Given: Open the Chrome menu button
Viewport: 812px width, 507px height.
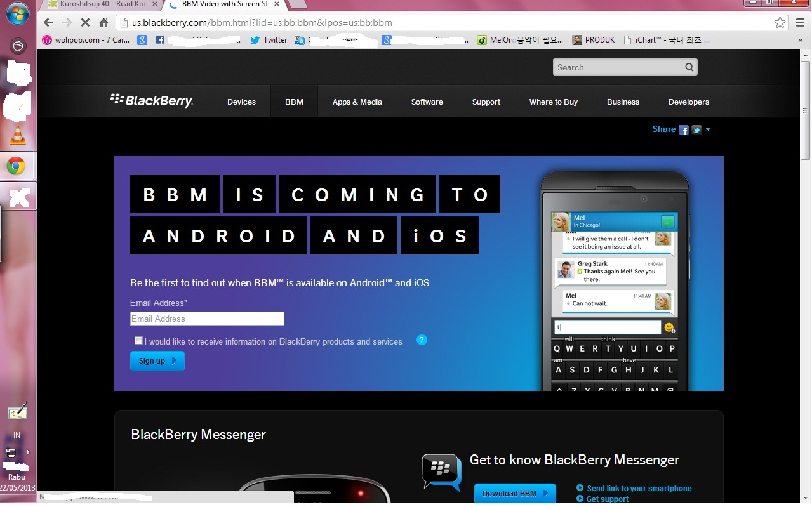Looking at the screenshot, I should (x=800, y=23).
